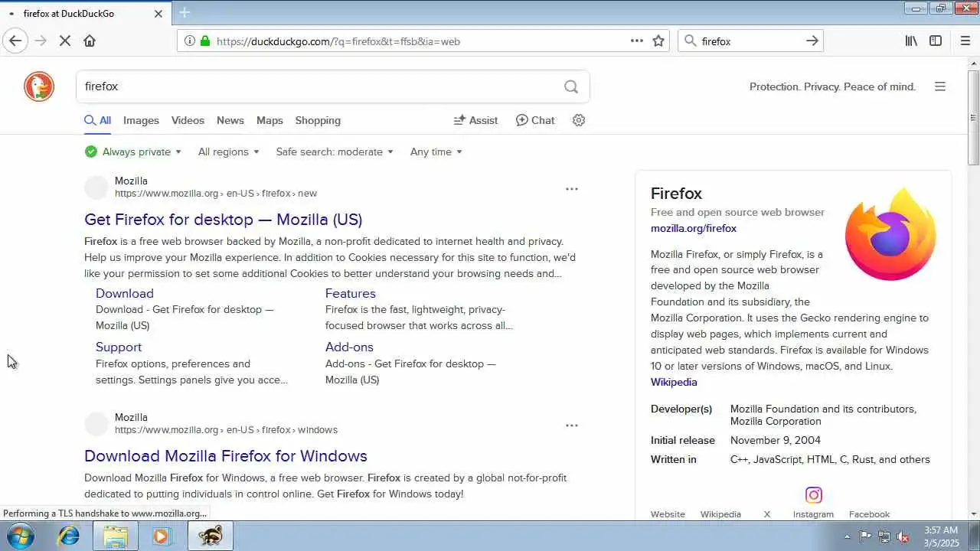Open the Firefox hamburger application menu
This screenshot has width=980, height=551.
[x=965, y=41]
